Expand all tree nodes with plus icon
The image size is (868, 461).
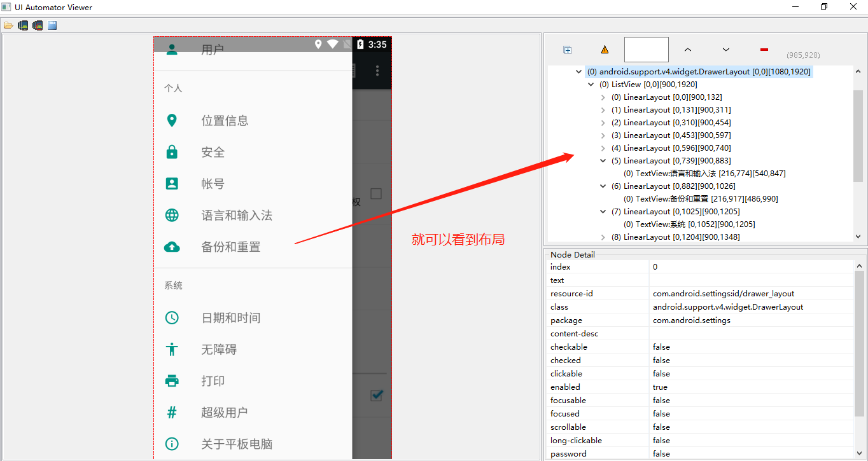point(568,50)
